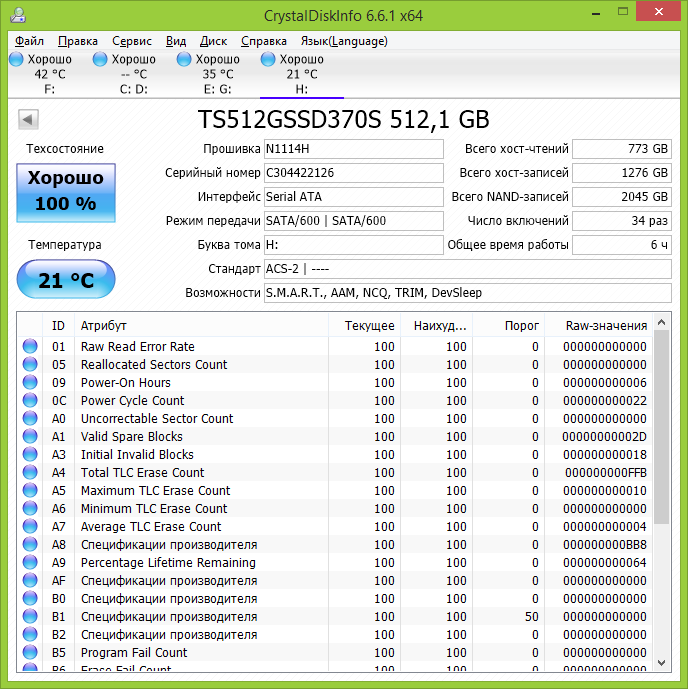Click the transfer mode field SATA/600

[354, 221]
